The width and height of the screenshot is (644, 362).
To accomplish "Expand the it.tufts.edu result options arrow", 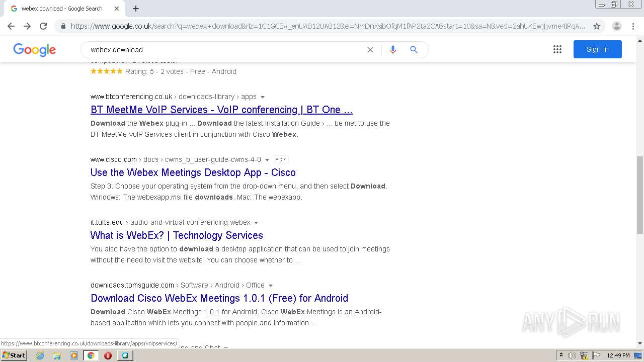I will point(256,223).
